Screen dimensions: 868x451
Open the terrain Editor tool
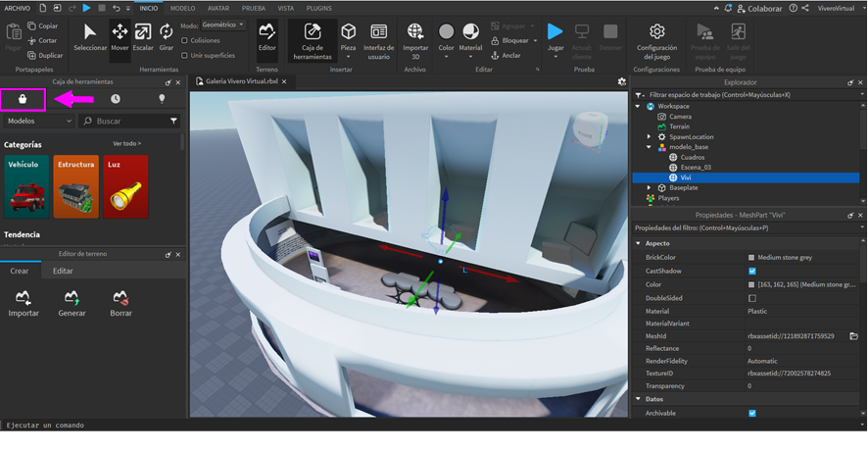(x=266, y=37)
